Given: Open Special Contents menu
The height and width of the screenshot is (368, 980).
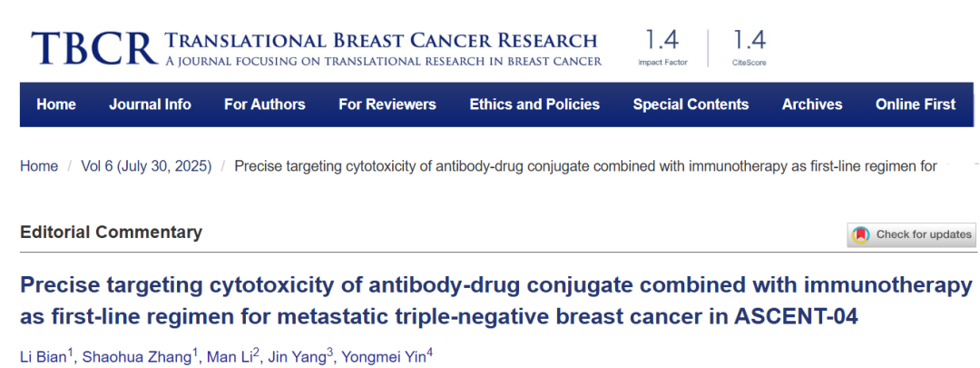Looking at the screenshot, I should click(691, 104).
